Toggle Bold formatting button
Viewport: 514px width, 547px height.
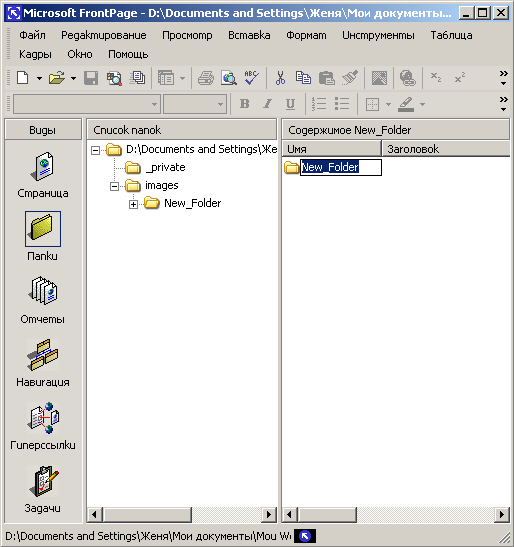pyautogui.click(x=245, y=104)
